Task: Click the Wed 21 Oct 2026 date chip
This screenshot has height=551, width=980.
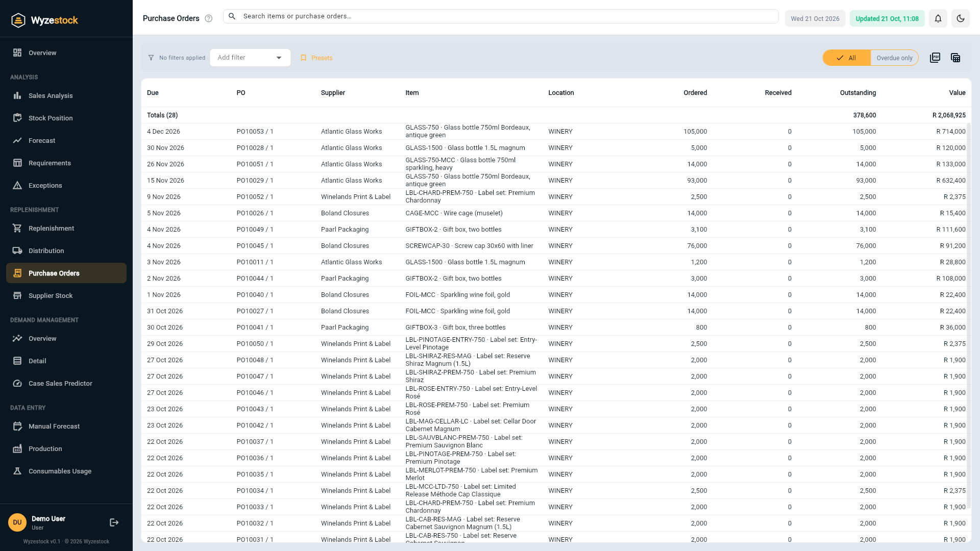Action: pyautogui.click(x=815, y=18)
